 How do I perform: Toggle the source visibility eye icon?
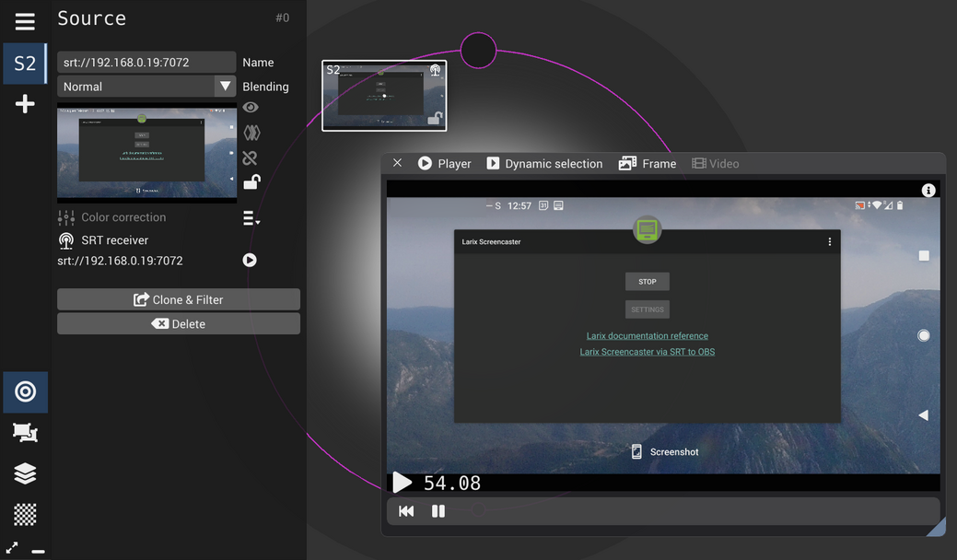[x=250, y=107]
